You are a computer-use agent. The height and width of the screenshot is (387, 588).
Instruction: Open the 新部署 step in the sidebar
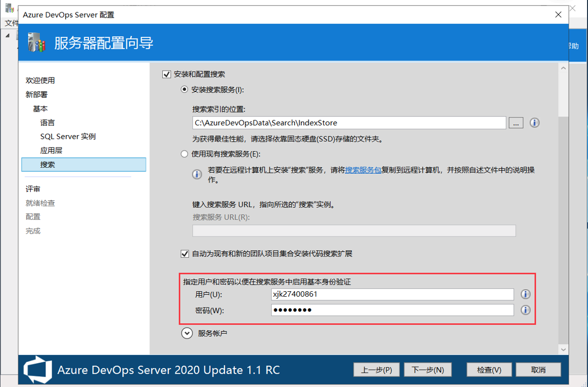(37, 95)
